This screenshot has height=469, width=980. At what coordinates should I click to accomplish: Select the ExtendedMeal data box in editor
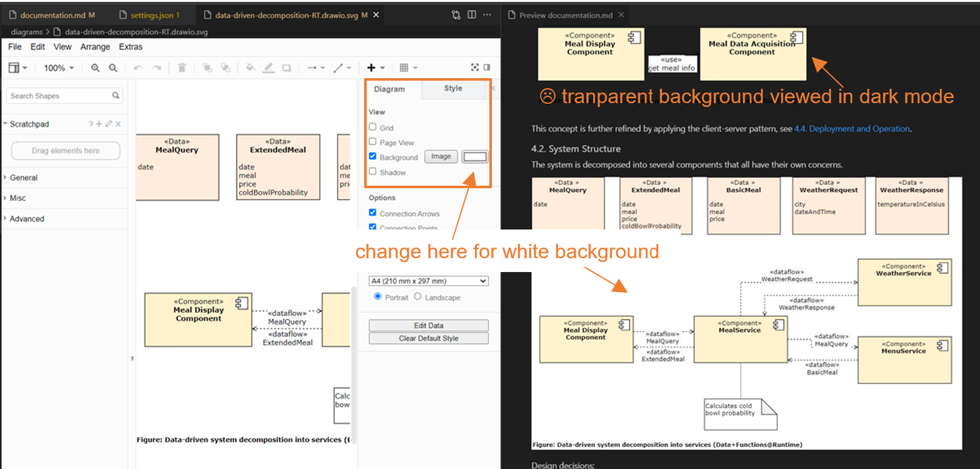point(278,167)
